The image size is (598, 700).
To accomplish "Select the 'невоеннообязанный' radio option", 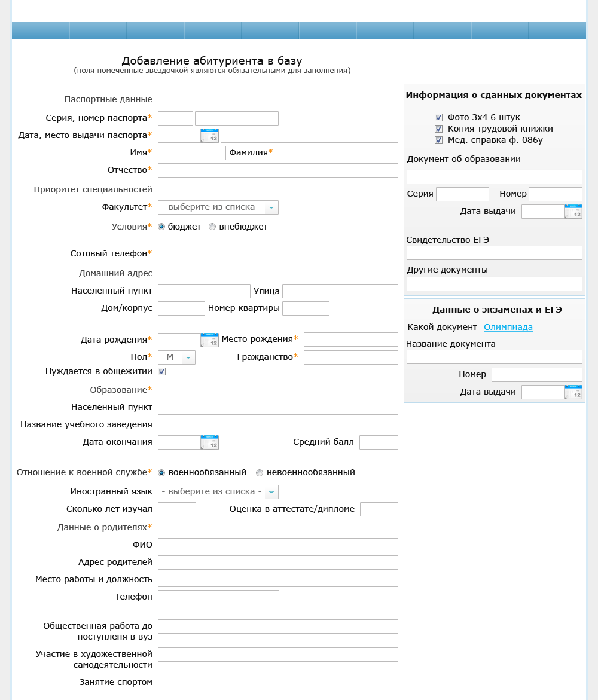I will click(260, 473).
